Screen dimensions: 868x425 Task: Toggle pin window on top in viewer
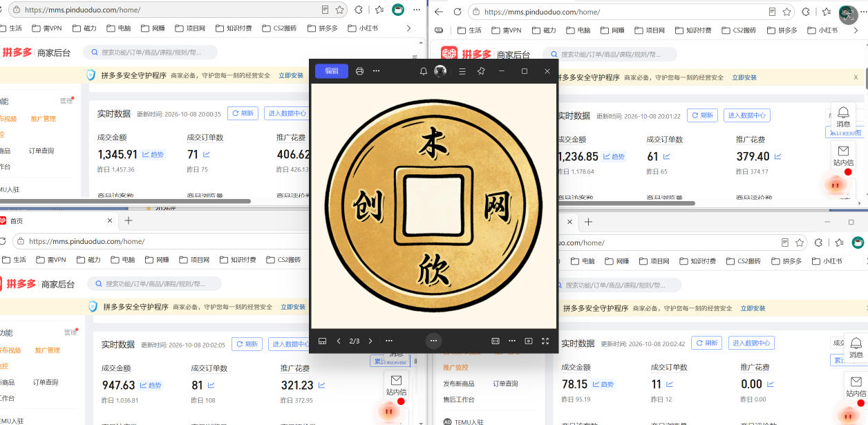482,71
